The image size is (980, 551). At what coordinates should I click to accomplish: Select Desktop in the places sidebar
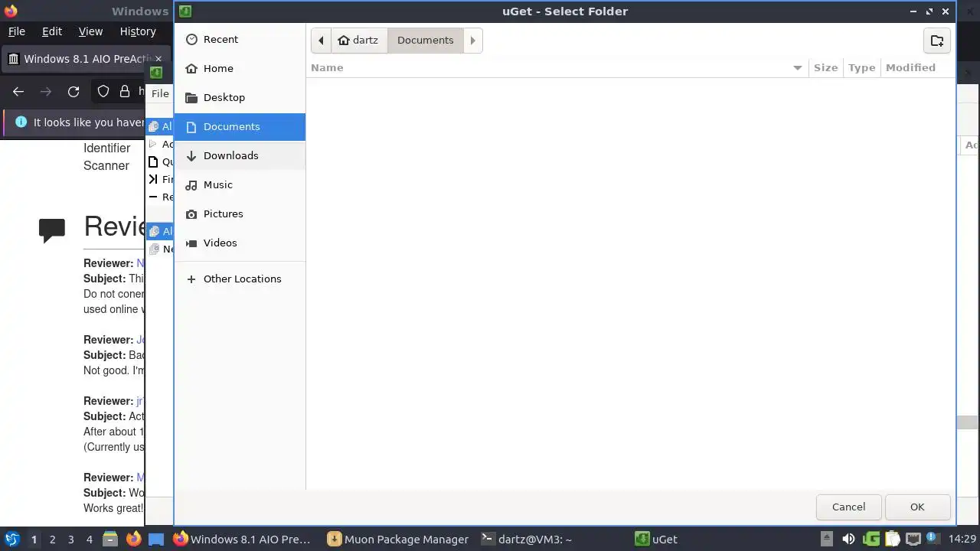240,97
